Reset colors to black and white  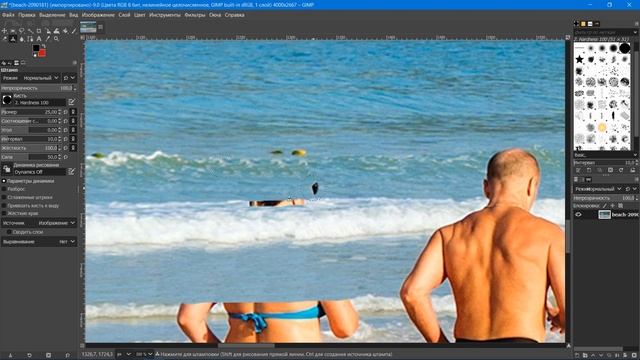pyautogui.click(x=35, y=55)
